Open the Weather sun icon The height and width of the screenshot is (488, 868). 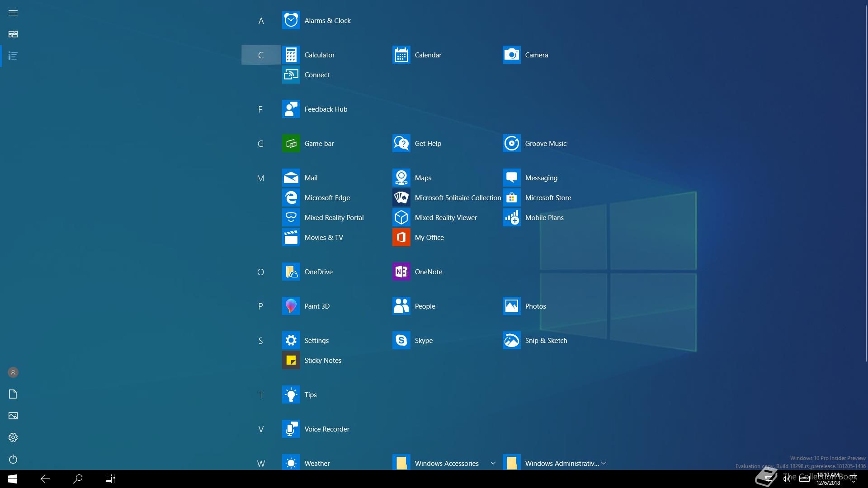point(291,462)
